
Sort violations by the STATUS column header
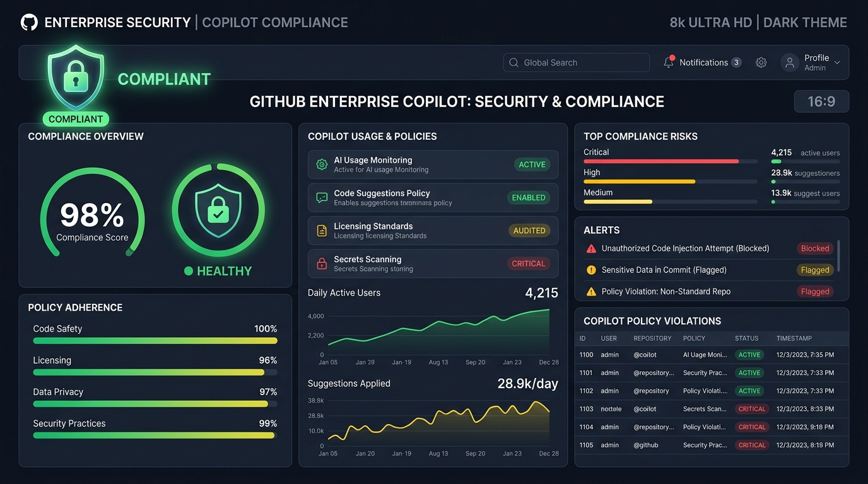tap(746, 338)
